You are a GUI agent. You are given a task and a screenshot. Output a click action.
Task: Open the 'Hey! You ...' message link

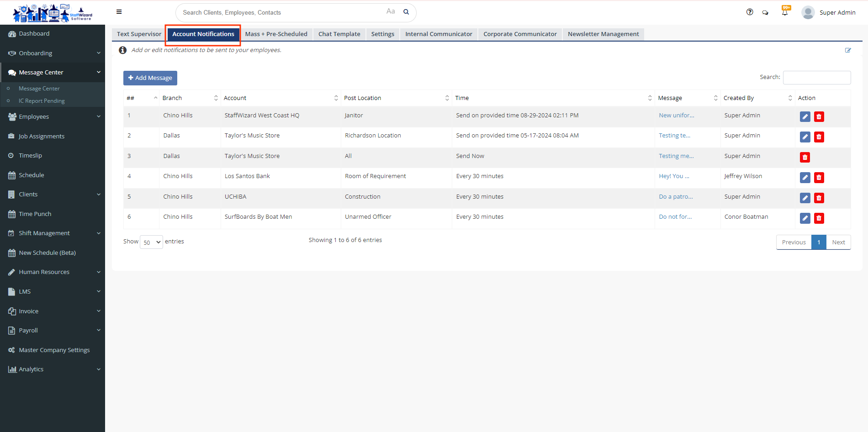pos(674,176)
